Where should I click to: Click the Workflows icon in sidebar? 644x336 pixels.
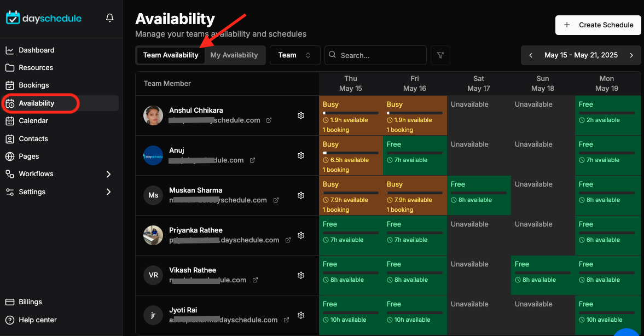tap(10, 174)
